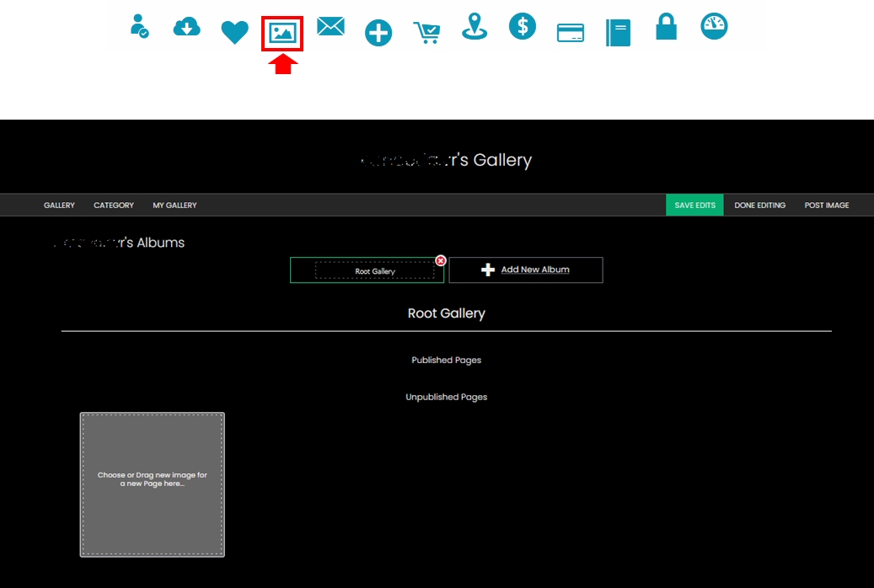Screen dimensions: 874x588
Task: Click the map location pin icon
Action: [475, 27]
